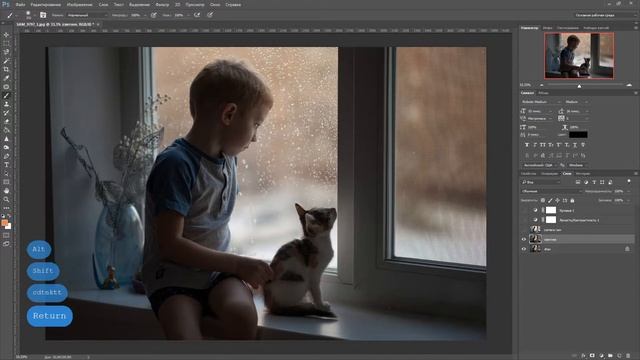
Task: Select the Clone Stamp tool
Action: pyautogui.click(x=6, y=104)
